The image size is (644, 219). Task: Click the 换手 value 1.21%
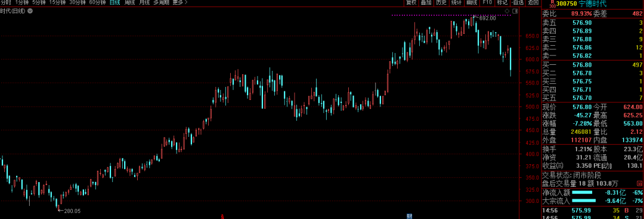point(584,149)
